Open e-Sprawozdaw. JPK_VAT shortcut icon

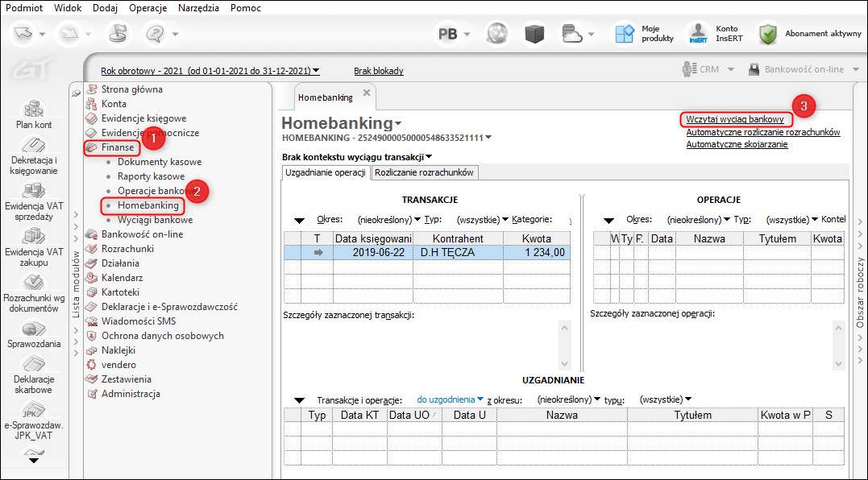click(x=34, y=410)
